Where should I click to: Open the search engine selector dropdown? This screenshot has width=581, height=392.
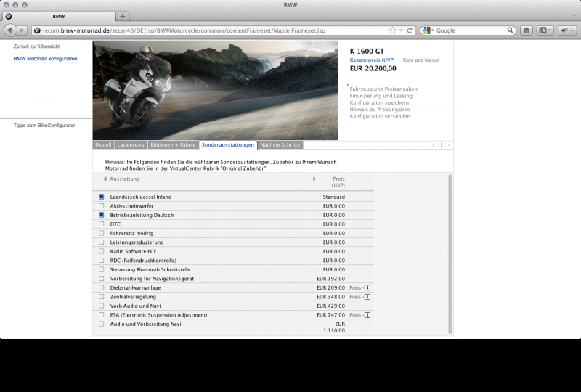tap(428, 30)
